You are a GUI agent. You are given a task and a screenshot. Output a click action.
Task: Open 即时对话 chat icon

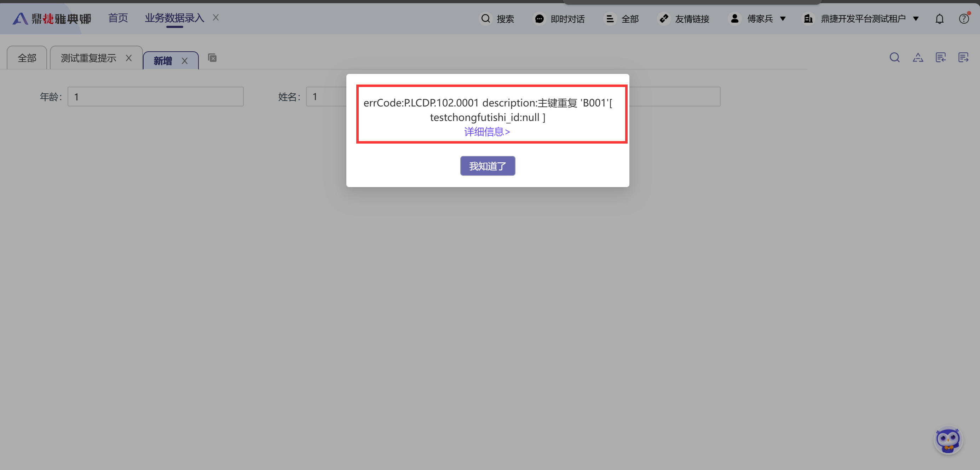(539, 19)
